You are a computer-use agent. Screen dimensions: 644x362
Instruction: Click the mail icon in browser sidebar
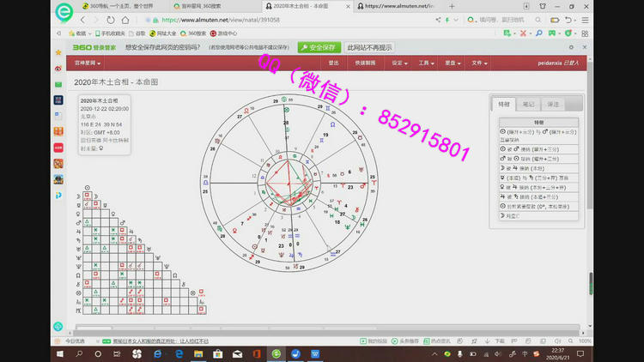[x=58, y=84]
